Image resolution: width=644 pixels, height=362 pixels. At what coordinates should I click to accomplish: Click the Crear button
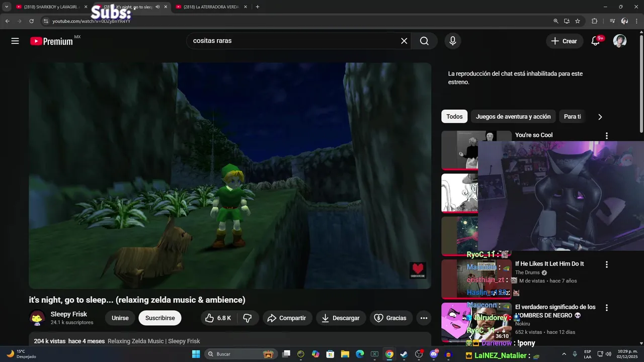coord(565,41)
